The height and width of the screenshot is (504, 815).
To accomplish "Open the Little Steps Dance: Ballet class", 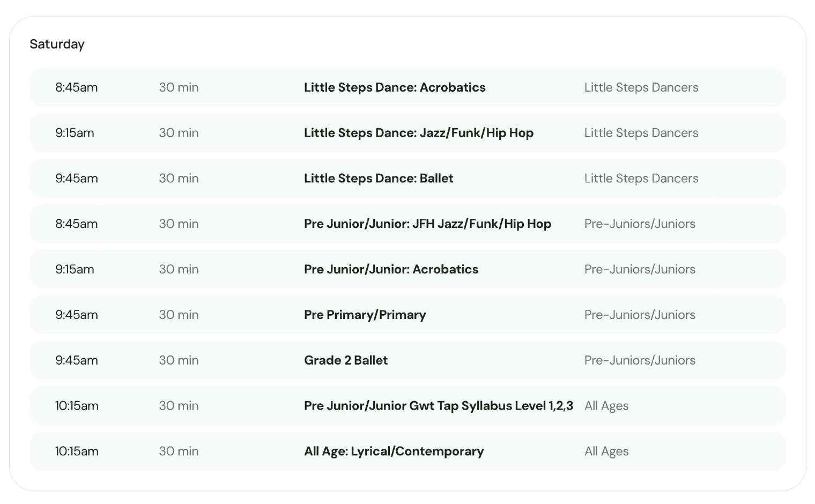I will point(379,179).
